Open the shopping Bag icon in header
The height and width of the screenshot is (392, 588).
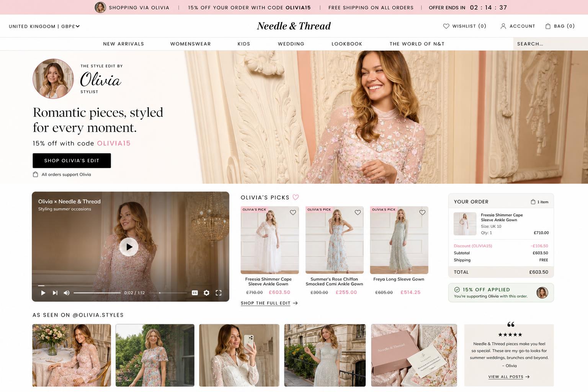548,26
